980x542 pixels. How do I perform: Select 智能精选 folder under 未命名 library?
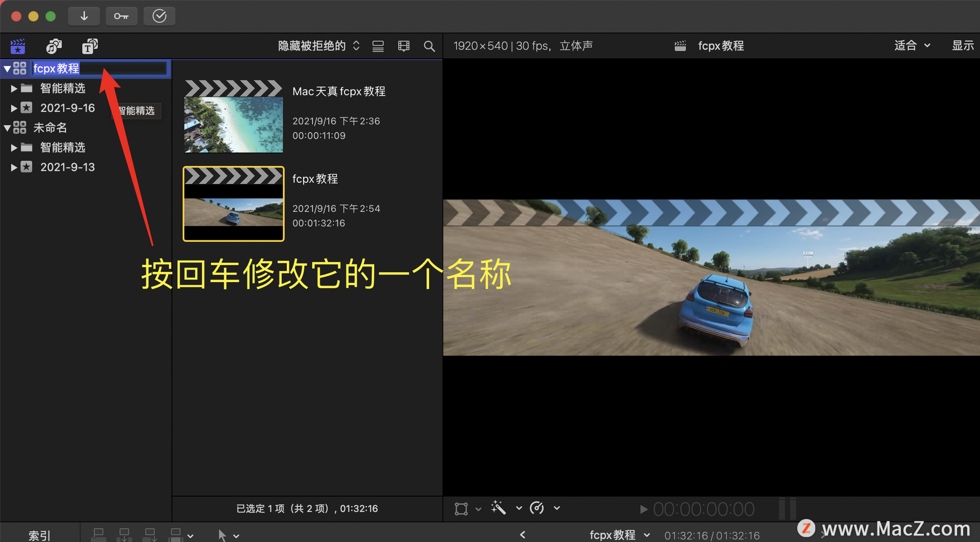tap(63, 147)
